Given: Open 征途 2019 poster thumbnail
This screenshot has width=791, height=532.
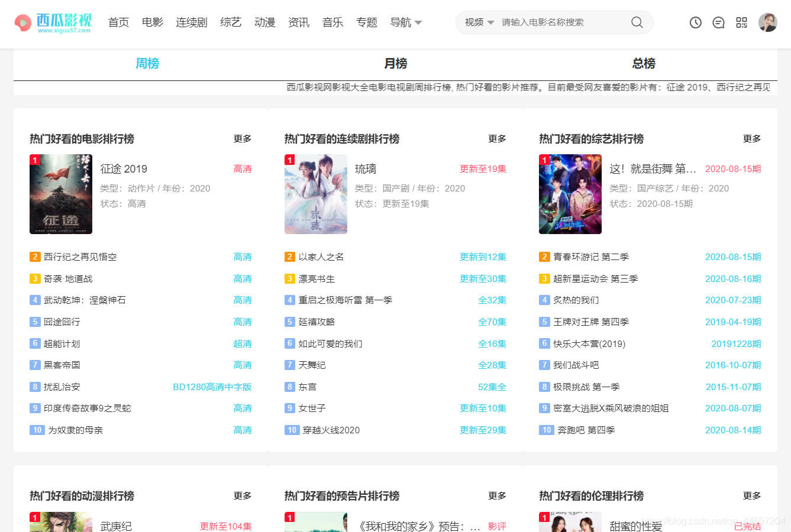Looking at the screenshot, I should click(61, 194).
